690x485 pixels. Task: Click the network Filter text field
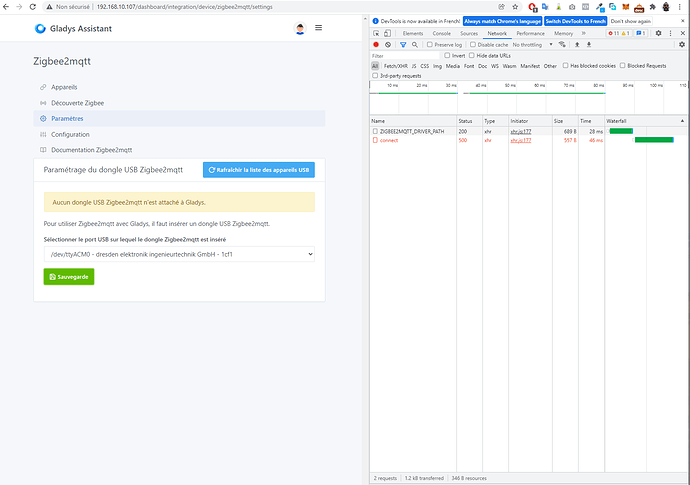405,56
